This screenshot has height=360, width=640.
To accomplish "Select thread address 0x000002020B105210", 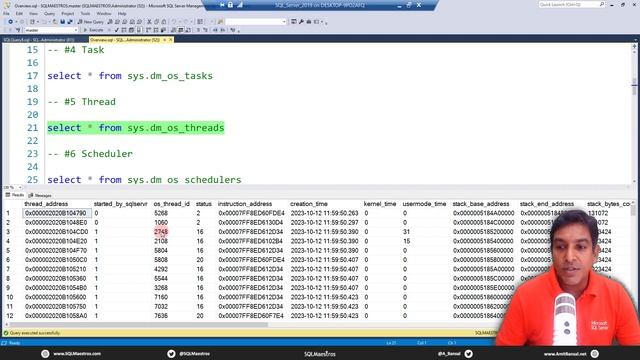I will coord(56,269).
